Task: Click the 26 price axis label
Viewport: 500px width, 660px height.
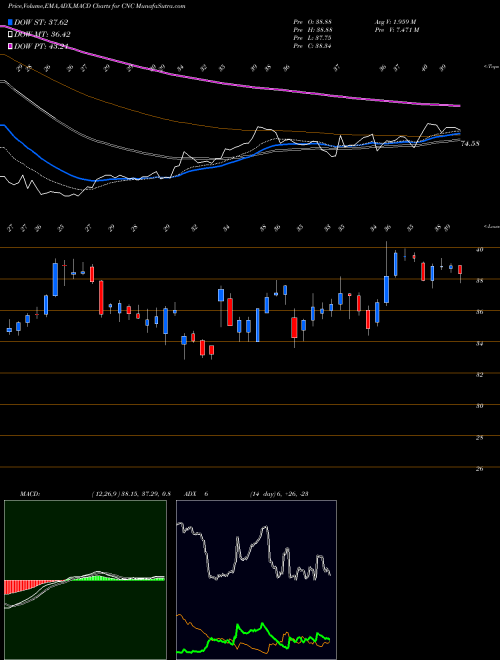Action: (479, 469)
